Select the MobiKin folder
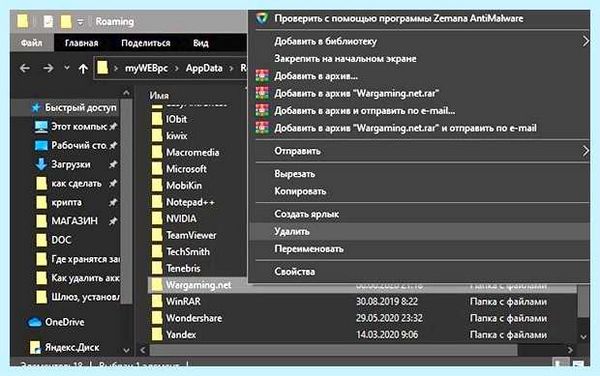This screenshot has width=600, height=376. [184, 186]
